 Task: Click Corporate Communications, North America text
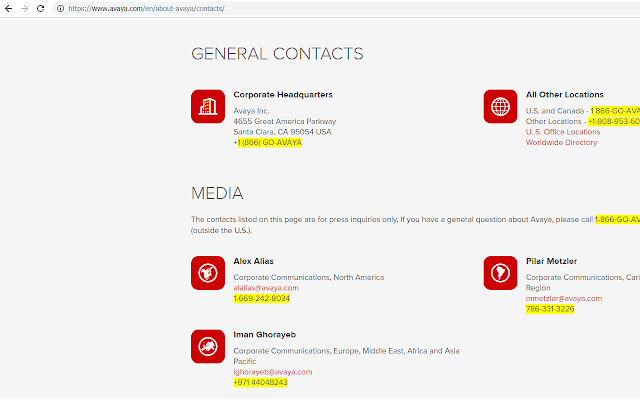309,277
